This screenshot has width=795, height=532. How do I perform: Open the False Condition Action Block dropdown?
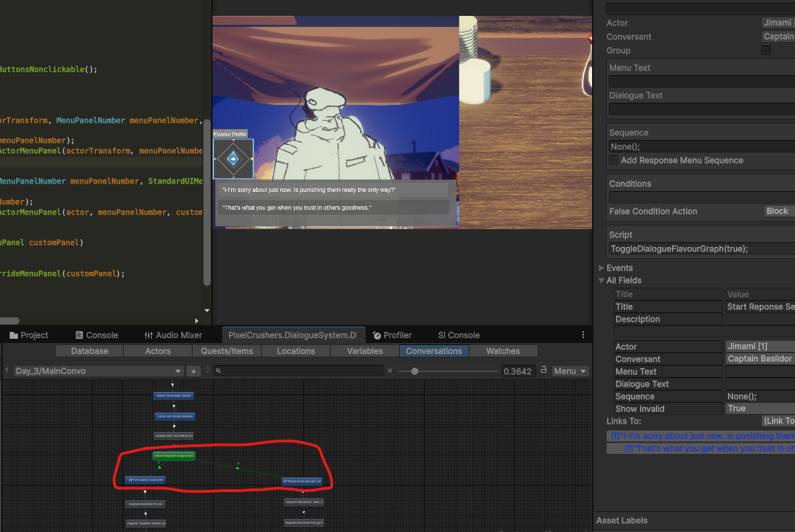pos(780,211)
